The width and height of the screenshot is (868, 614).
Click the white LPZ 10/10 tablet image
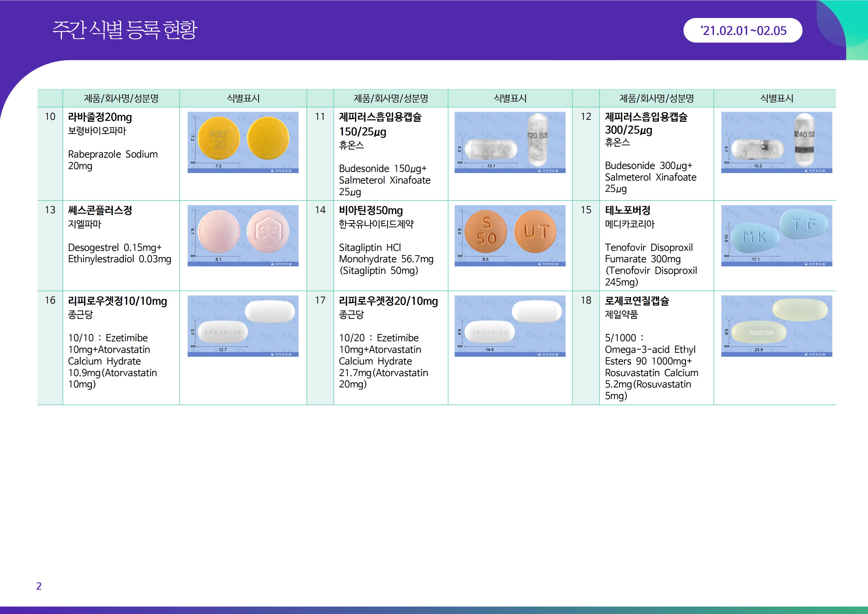coord(243,326)
